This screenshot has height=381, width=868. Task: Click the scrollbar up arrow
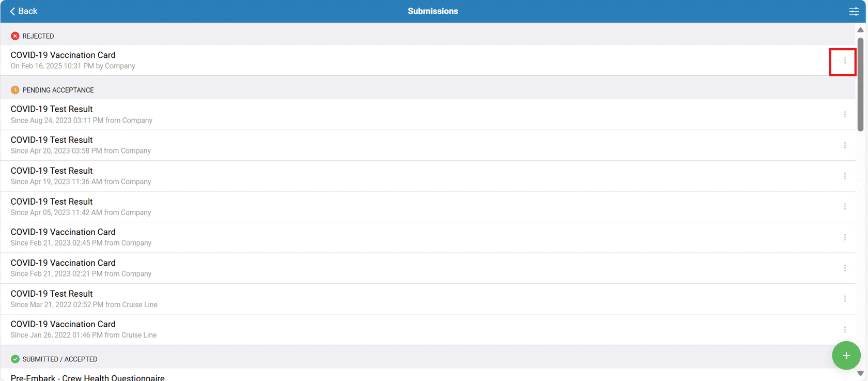click(860, 30)
